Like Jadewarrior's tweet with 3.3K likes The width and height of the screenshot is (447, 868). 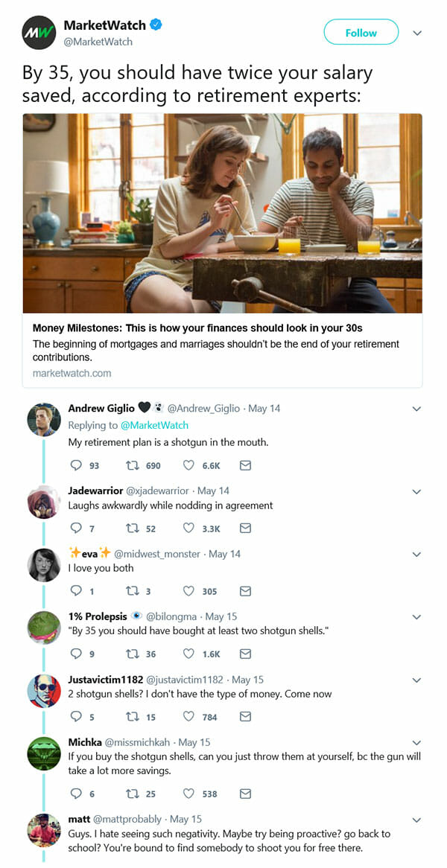(188, 528)
